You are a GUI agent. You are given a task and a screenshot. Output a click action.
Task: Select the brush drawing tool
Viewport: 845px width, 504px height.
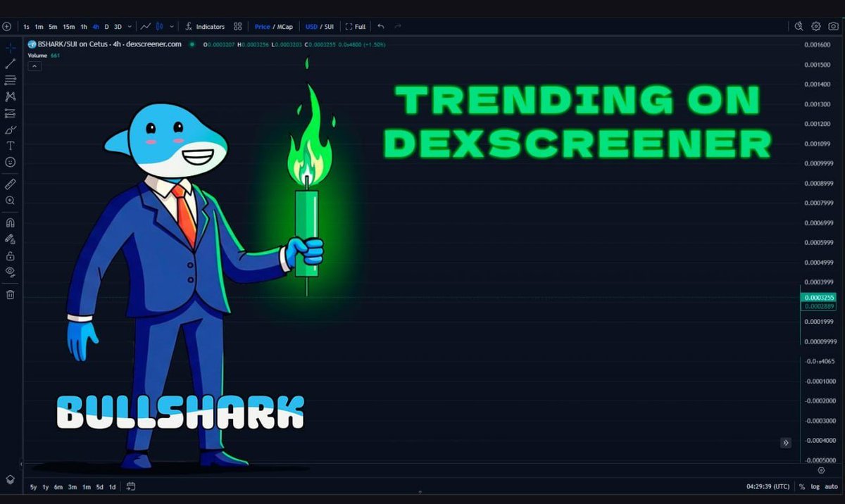pyautogui.click(x=11, y=130)
